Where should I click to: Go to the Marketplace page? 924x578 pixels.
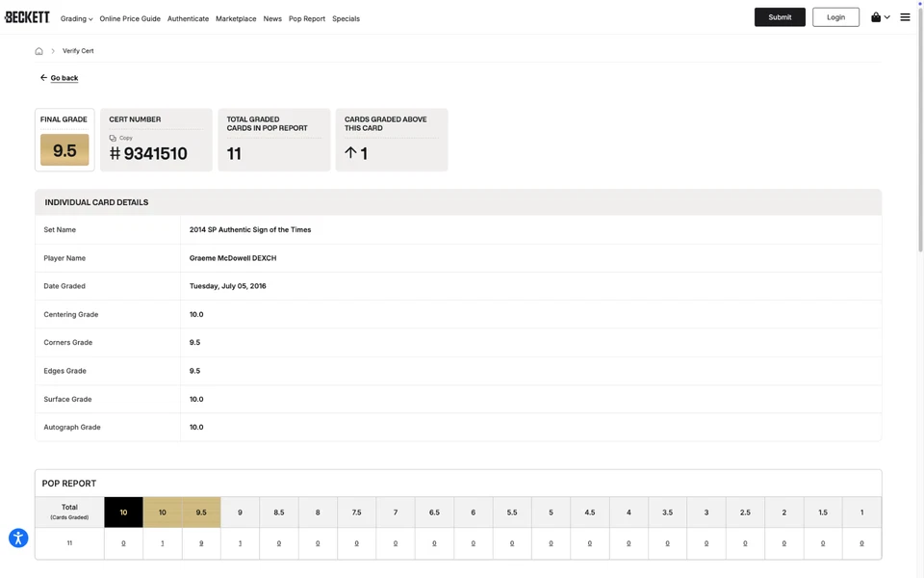coord(236,18)
